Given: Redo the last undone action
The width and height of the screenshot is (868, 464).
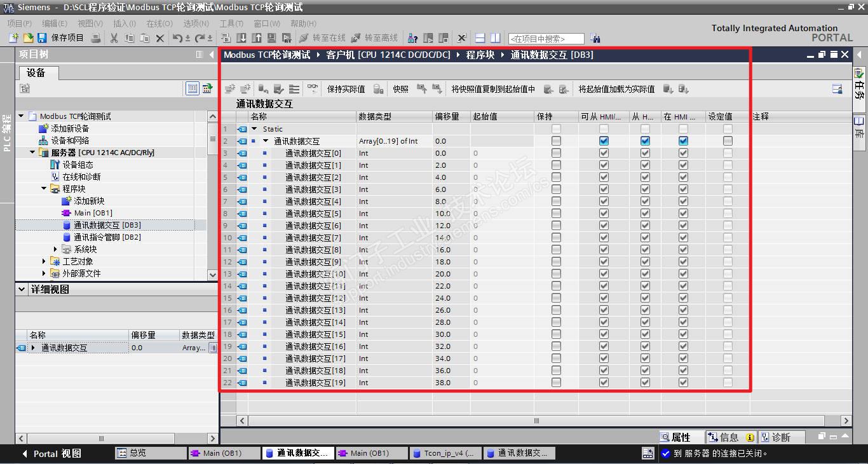Looking at the screenshot, I should coord(201,38).
